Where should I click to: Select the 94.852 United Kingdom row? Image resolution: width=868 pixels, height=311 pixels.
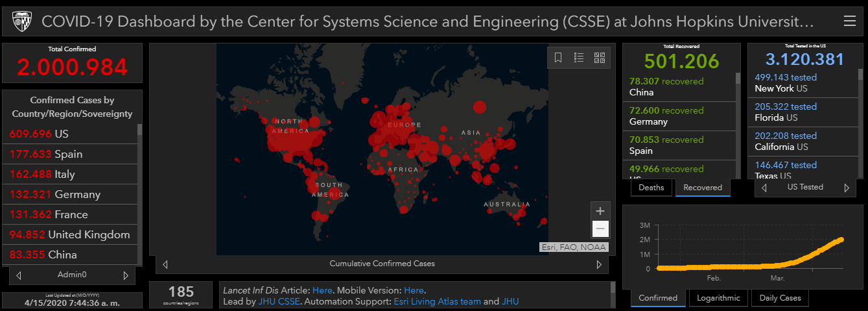coord(70,234)
